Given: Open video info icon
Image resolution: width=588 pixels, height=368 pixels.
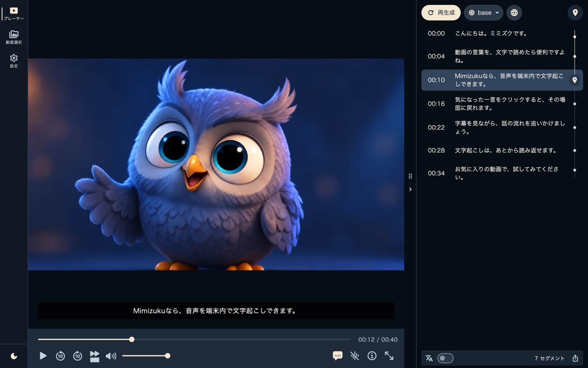Looking at the screenshot, I should click(x=372, y=356).
